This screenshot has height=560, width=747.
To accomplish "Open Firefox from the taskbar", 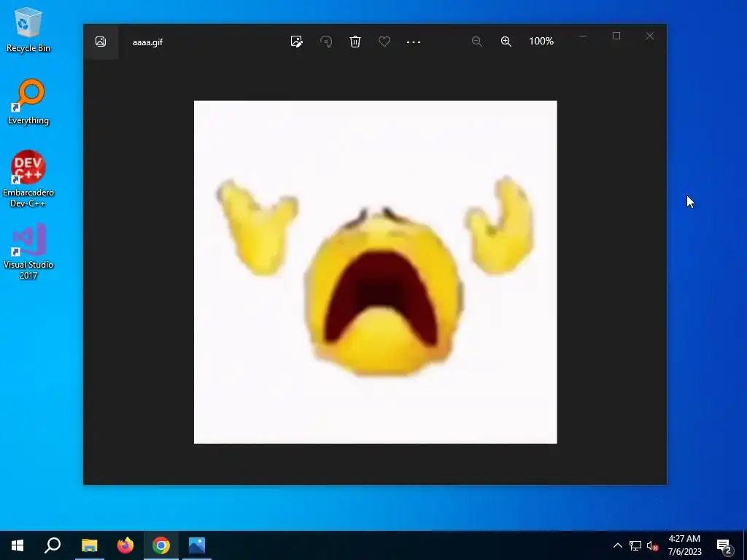I will [x=125, y=545].
